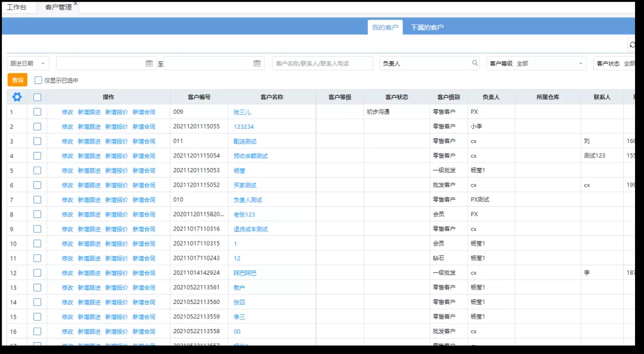The height and width of the screenshot is (354, 644).
Task: Click 新增报价 for customer 老张123
Action: 117,215
